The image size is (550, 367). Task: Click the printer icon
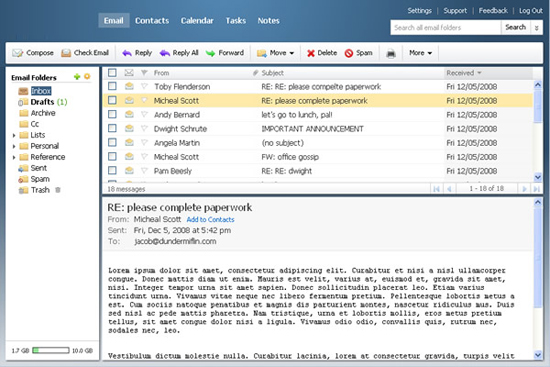[391, 53]
